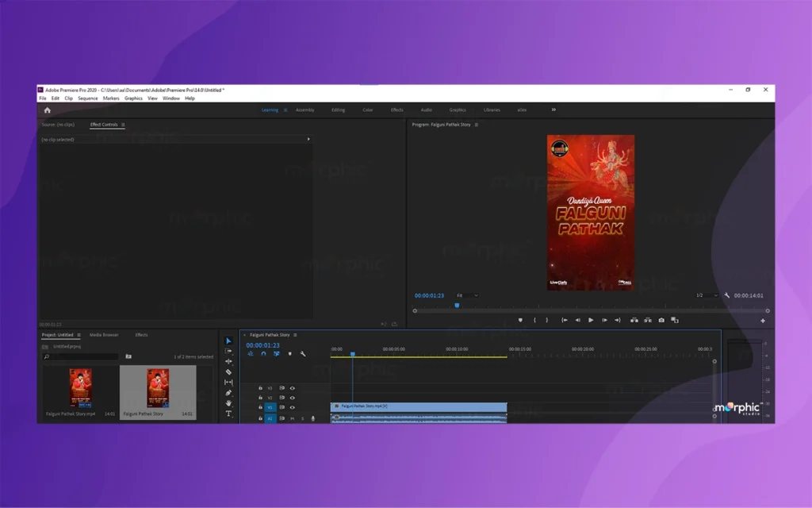
Task: Select Falguni Pathak Story.mp4 thumbnail
Action: click(80, 388)
